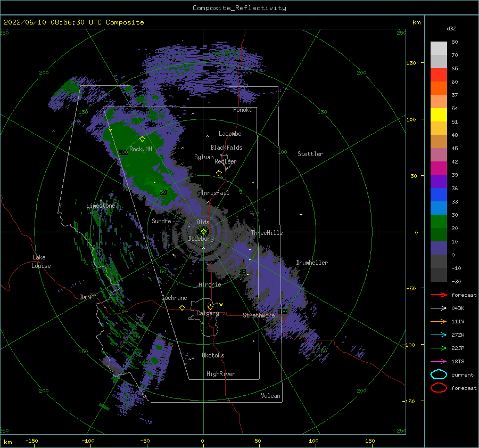Click the Limestone label
Screen dimensions: 479x448
pyautogui.click(x=101, y=206)
